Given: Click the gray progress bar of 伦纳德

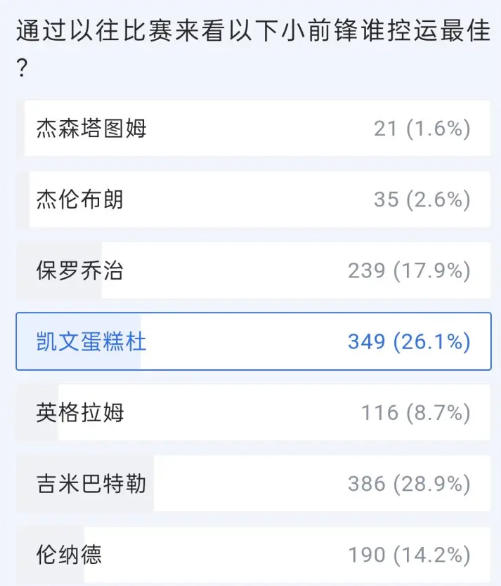Looking at the screenshot, I should 50,555.
